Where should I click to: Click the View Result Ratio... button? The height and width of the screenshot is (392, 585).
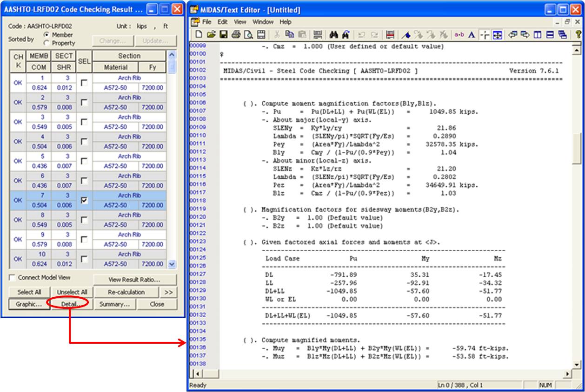click(x=134, y=280)
